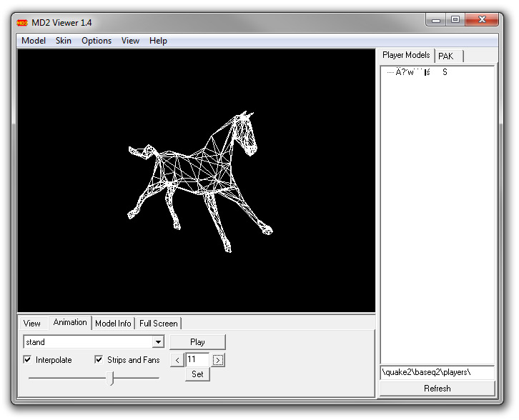Open the Full Screen tab
Viewport: 519px width, 420px height.
click(x=159, y=324)
